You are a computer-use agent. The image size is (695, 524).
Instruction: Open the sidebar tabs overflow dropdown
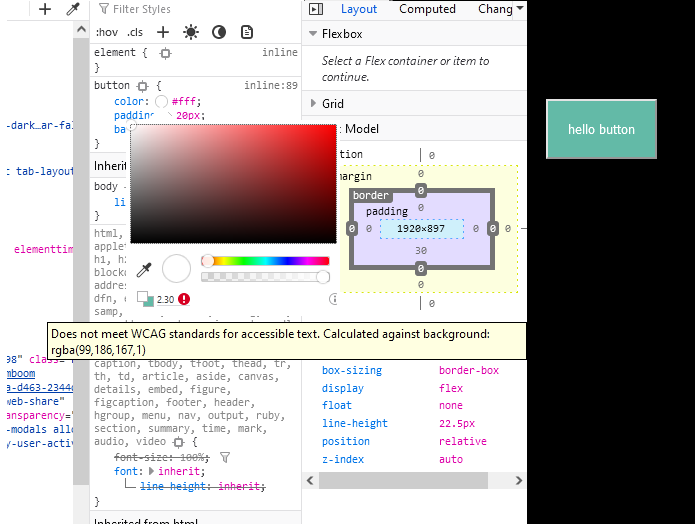pos(520,8)
